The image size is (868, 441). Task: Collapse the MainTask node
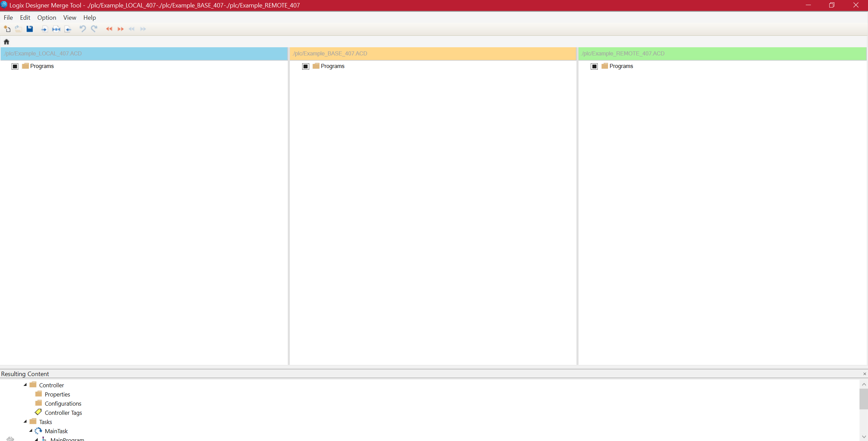30,430
